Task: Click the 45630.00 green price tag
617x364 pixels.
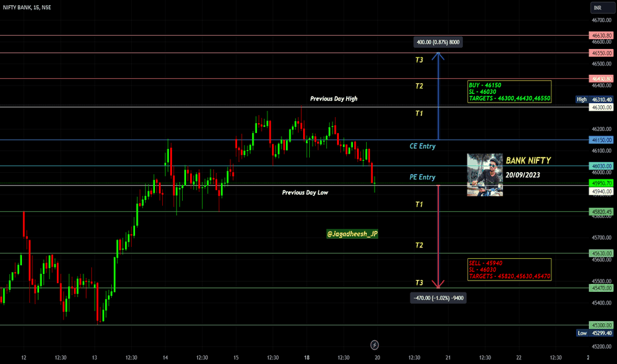Action: tap(601, 253)
